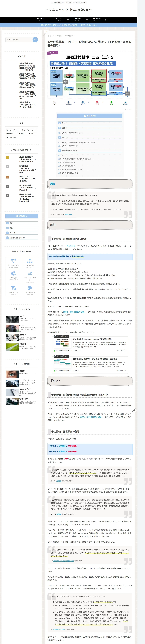
Task: Open popular article キャッシュフロー・コンバージョンレシオ
Action: [22, 178]
